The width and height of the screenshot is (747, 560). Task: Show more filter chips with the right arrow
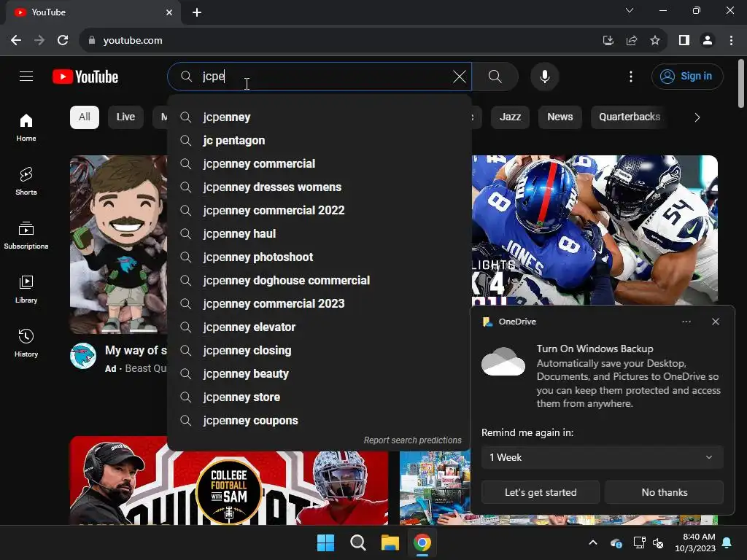coord(697,117)
